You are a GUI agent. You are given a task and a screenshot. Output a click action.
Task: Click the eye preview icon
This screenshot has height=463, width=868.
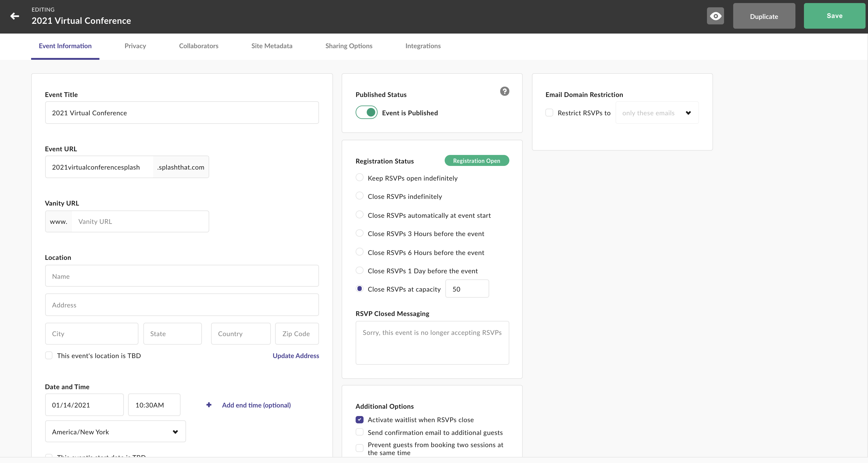click(716, 16)
